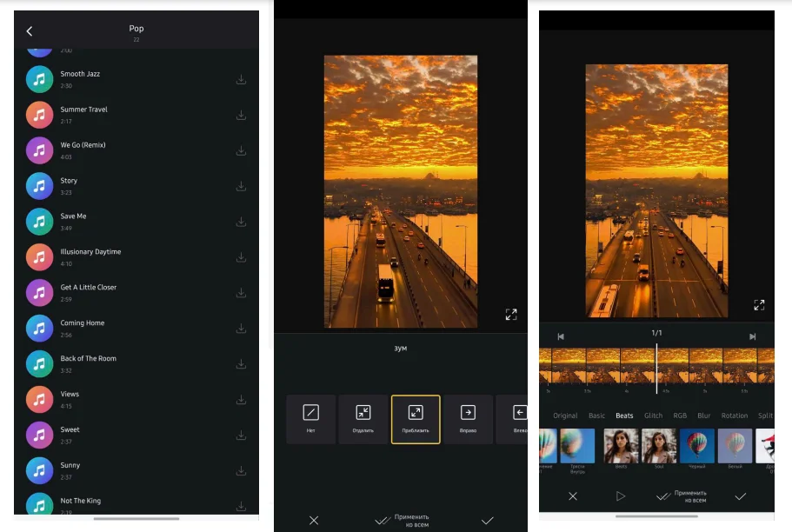
Task: Switch to the Split effects tab
Action: pos(765,416)
